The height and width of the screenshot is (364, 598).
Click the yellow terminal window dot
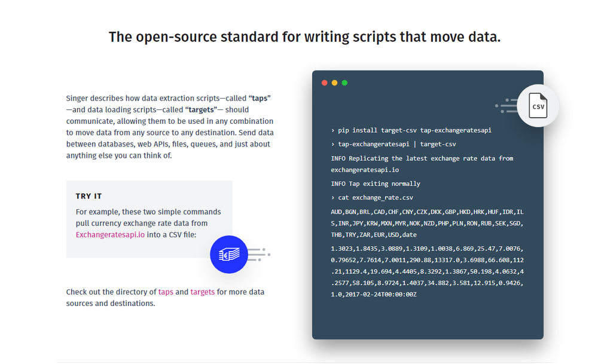(334, 82)
